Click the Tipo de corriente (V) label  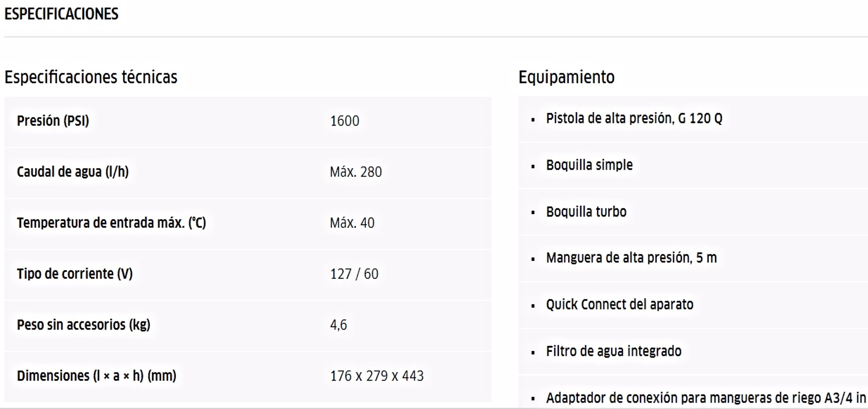tap(75, 274)
